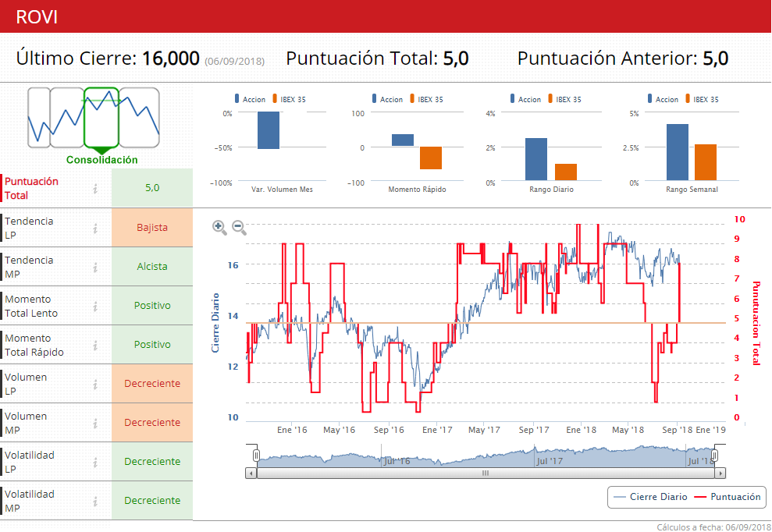Screen dimensions: 772x532
Task: Click the navigator horizontal scrollbar thumb
Action: [486, 473]
